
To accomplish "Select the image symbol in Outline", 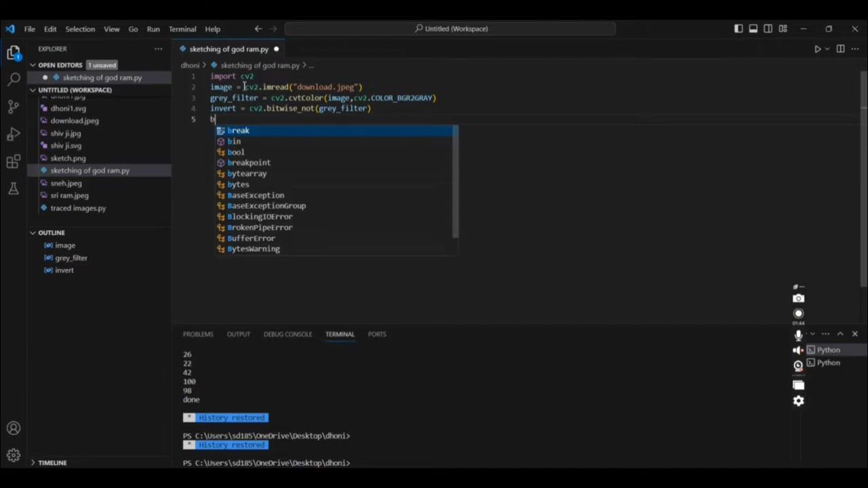I will click(x=65, y=245).
